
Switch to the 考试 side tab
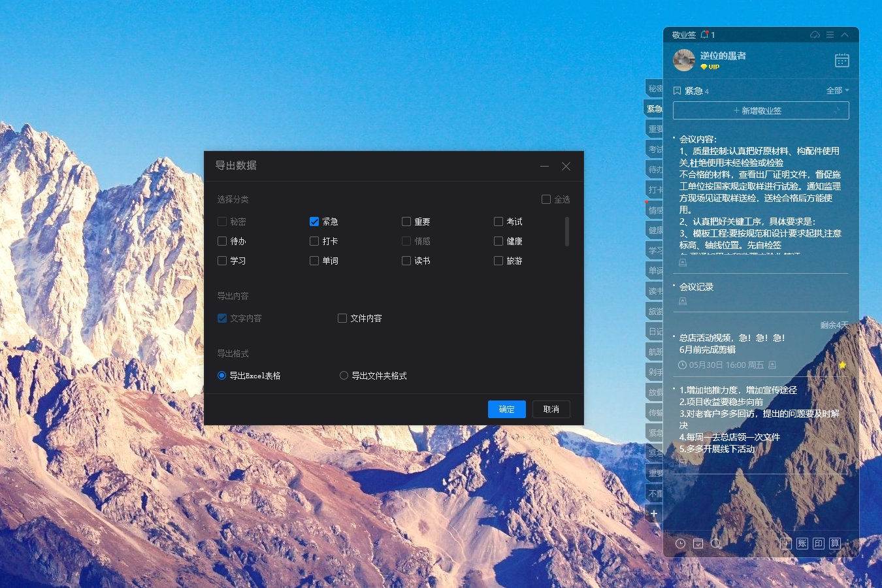click(x=655, y=149)
